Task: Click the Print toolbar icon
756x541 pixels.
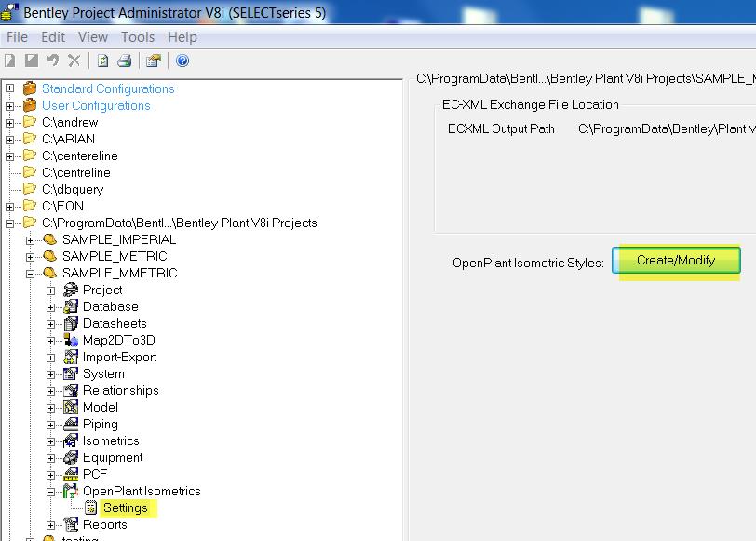Action: tap(125, 61)
